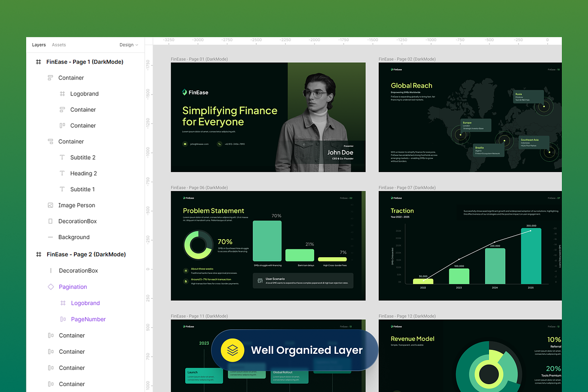Click the line icon next to Background layer
The image size is (588, 392).
tap(50, 237)
